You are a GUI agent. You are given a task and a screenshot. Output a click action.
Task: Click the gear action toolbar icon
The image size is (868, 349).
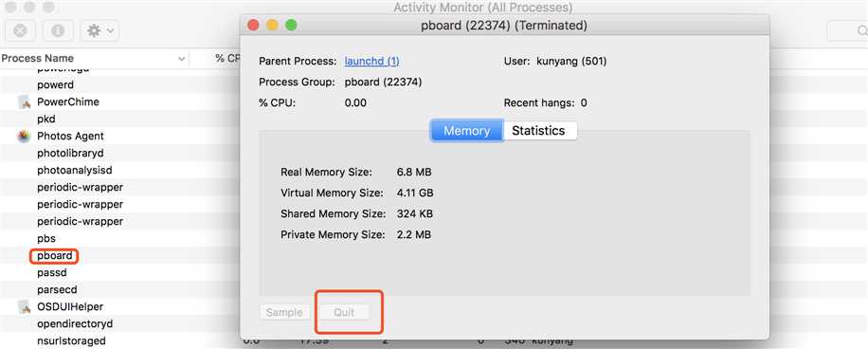94,30
